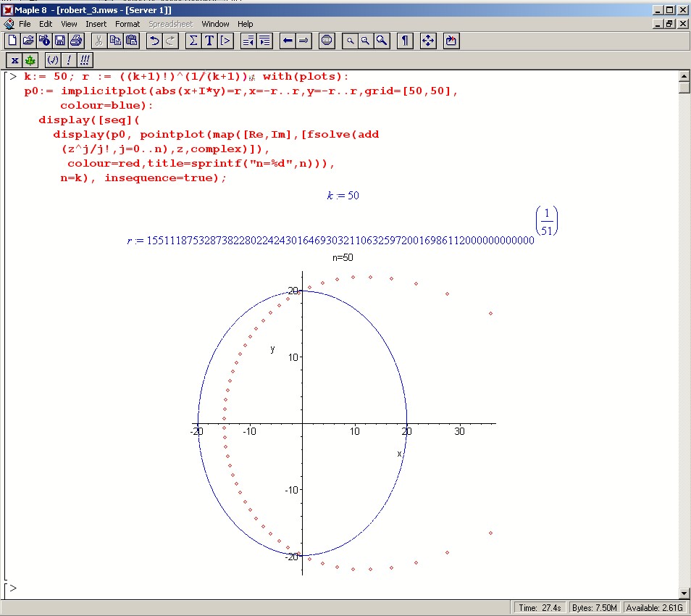
Task: Click the 'display([seq](' code line
Action: coord(89,120)
